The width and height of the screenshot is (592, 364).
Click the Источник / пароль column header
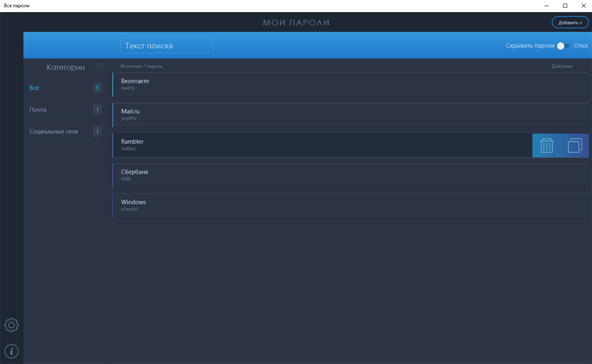pyautogui.click(x=141, y=66)
